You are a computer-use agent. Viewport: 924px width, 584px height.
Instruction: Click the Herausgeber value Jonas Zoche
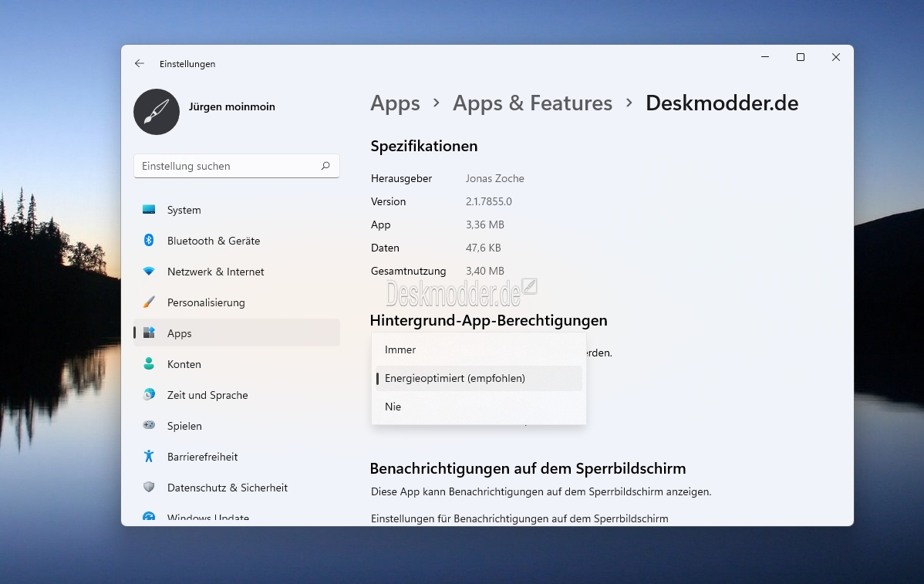(494, 178)
